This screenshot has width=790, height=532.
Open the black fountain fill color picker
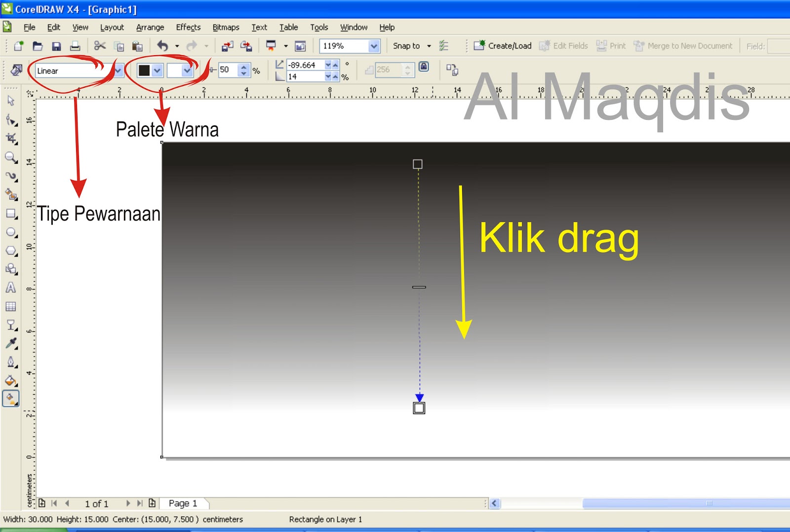(x=157, y=70)
